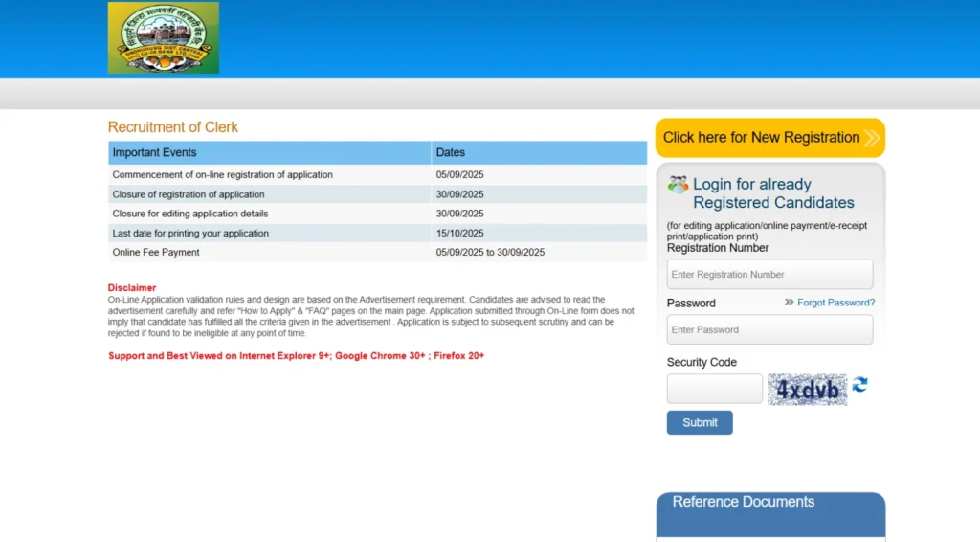The image size is (980, 542).
Task: Click Login for already Registered Candidates heading
Action: [773, 193]
